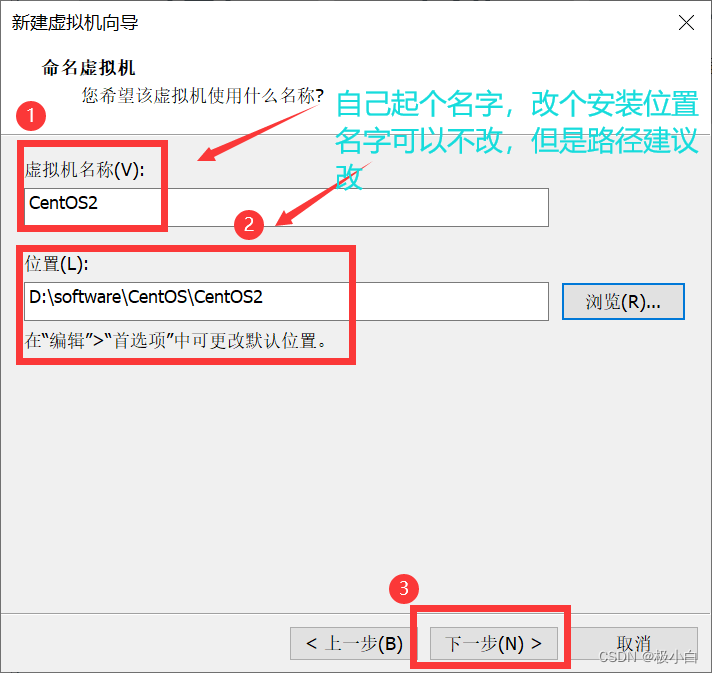The width and height of the screenshot is (712, 673).
Task: Proceed with the 下一步(N) button
Action: pyautogui.click(x=494, y=643)
